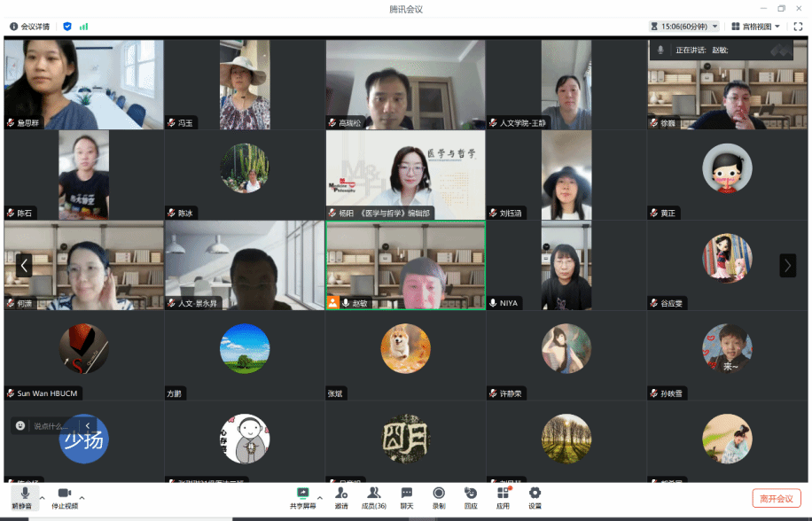812x521 pixels.
Task: Click the network signal strength icon
Action: (84, 27)
